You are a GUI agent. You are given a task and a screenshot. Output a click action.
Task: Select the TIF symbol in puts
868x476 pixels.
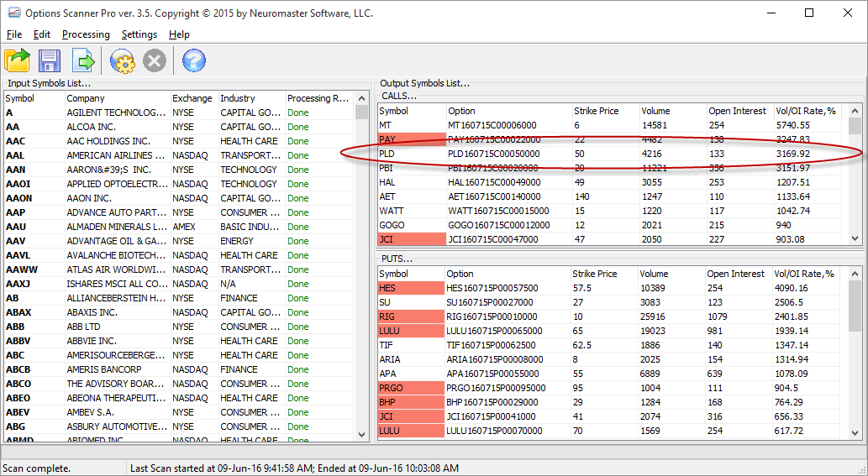click(x=386, y=346)
